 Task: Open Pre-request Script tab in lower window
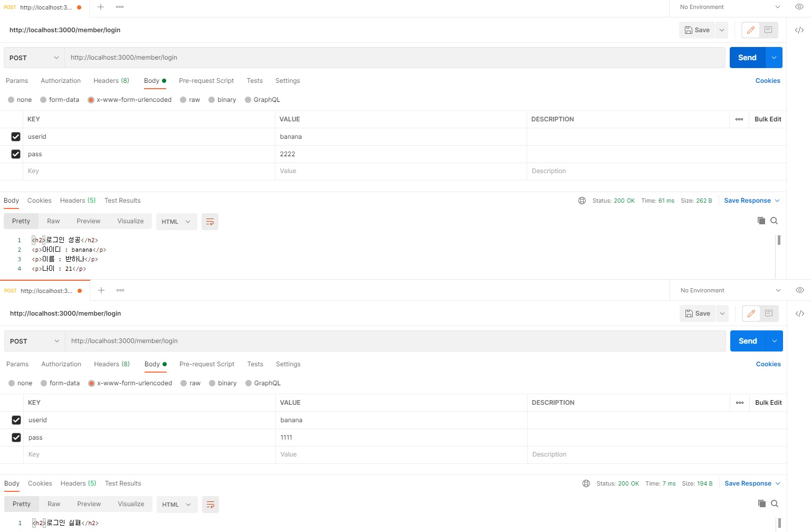tap(207, 364)
